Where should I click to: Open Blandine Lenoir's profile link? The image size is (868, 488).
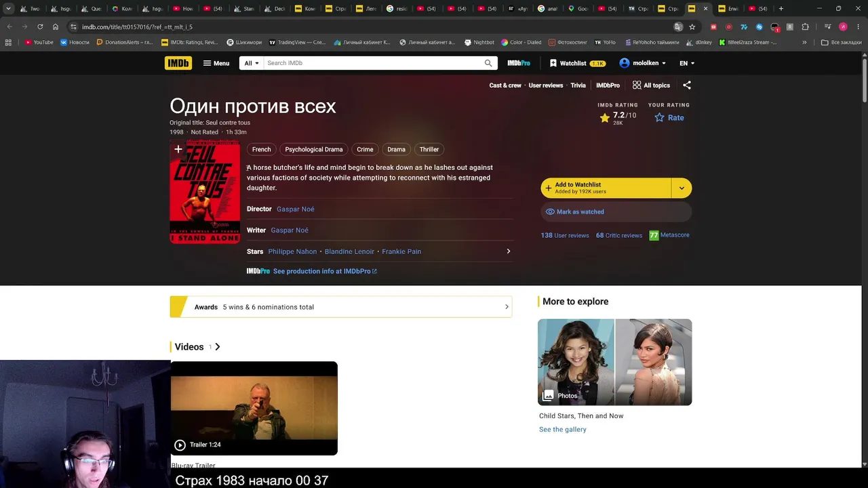pos(349,251)
